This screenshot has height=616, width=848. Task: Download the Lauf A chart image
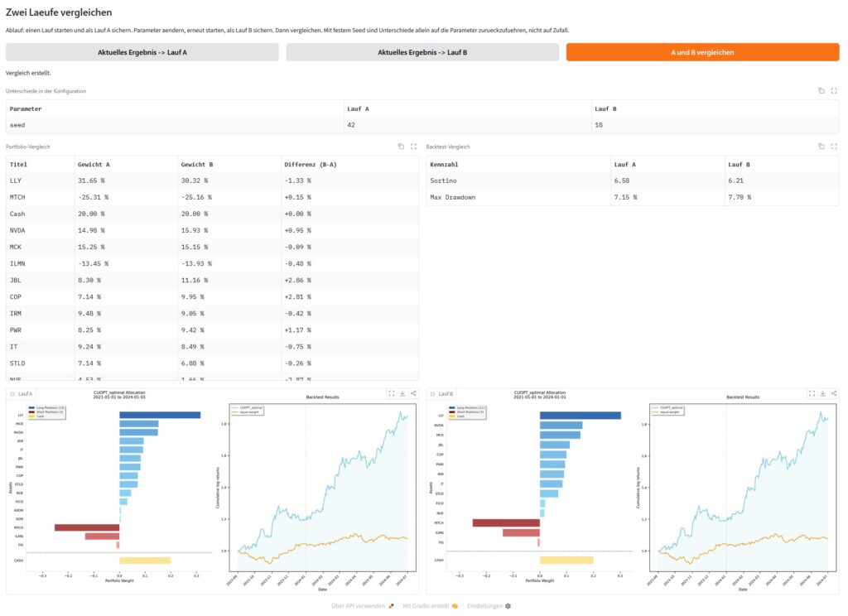tap(402, 394)
